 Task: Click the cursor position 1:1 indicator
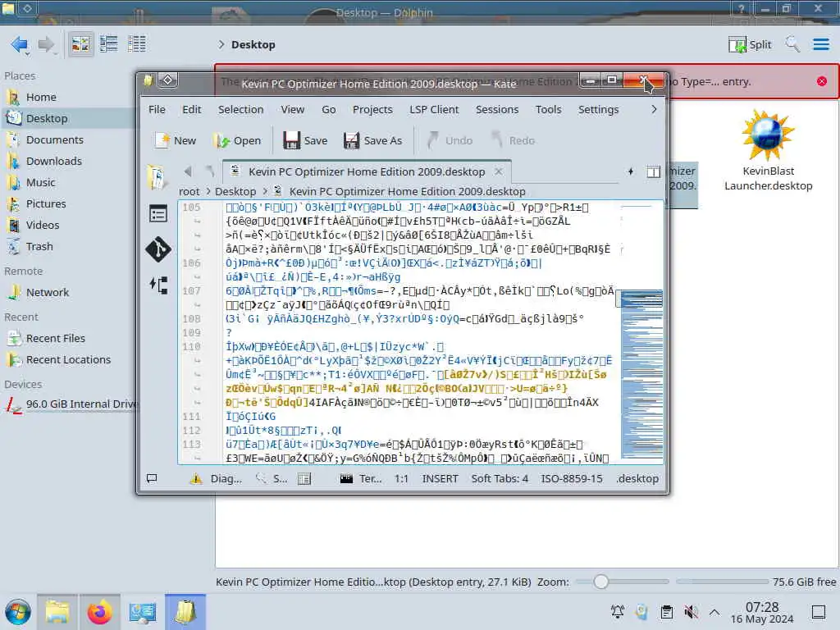tap(401, 478)
